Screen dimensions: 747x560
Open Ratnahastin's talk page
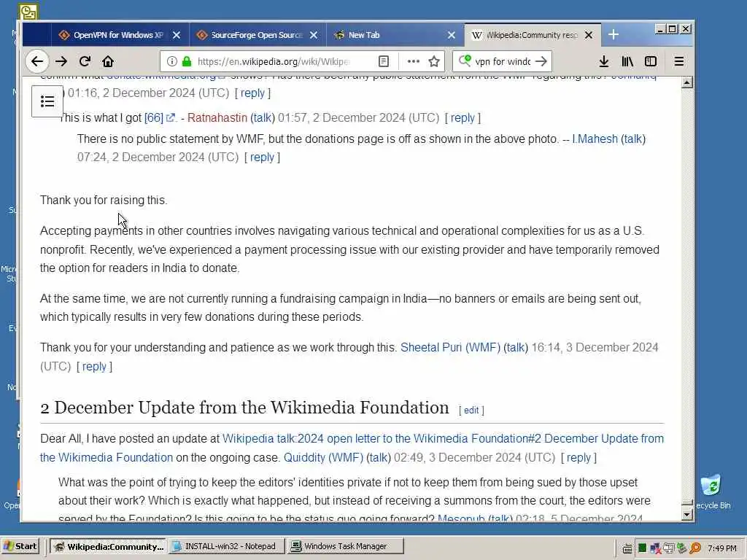tap(263, 117)
